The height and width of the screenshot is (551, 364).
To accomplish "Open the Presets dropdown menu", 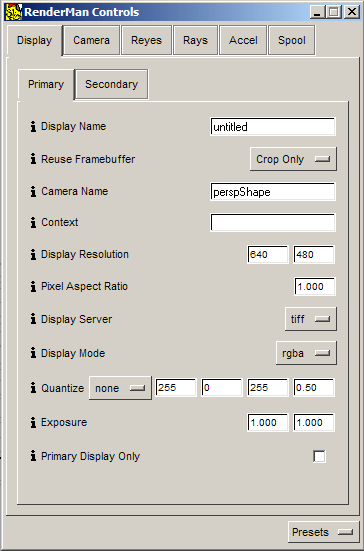I will 323,532.
